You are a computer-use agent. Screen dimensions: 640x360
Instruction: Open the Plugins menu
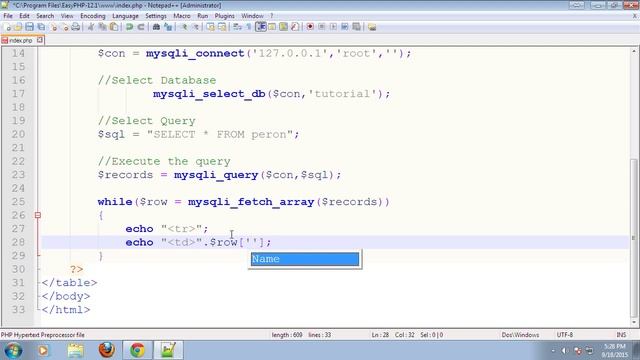(x=224, y=16)
